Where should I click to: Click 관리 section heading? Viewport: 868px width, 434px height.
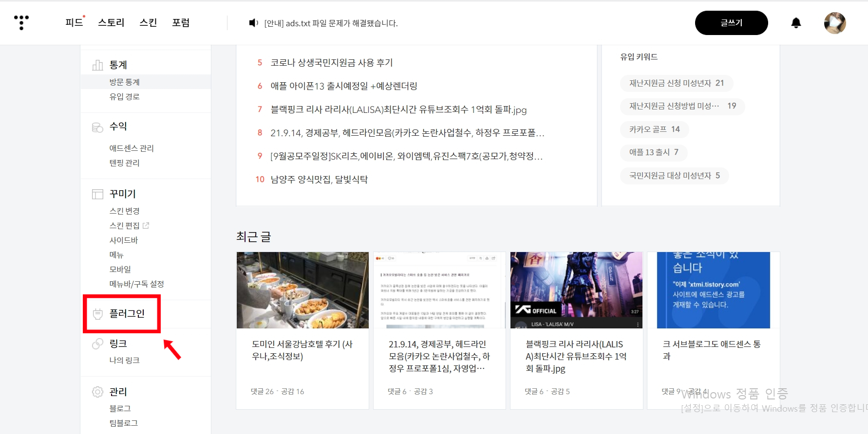118,392
